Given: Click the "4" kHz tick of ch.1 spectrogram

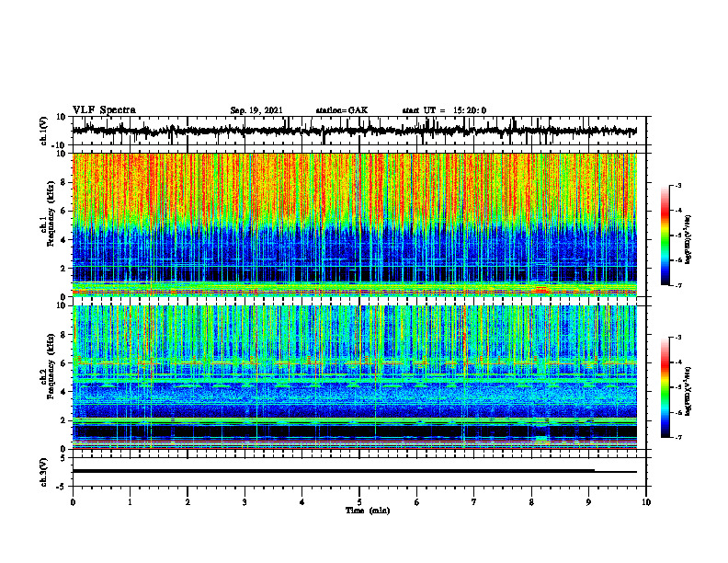Looking at the screenshot, I should tap(63, 240).
